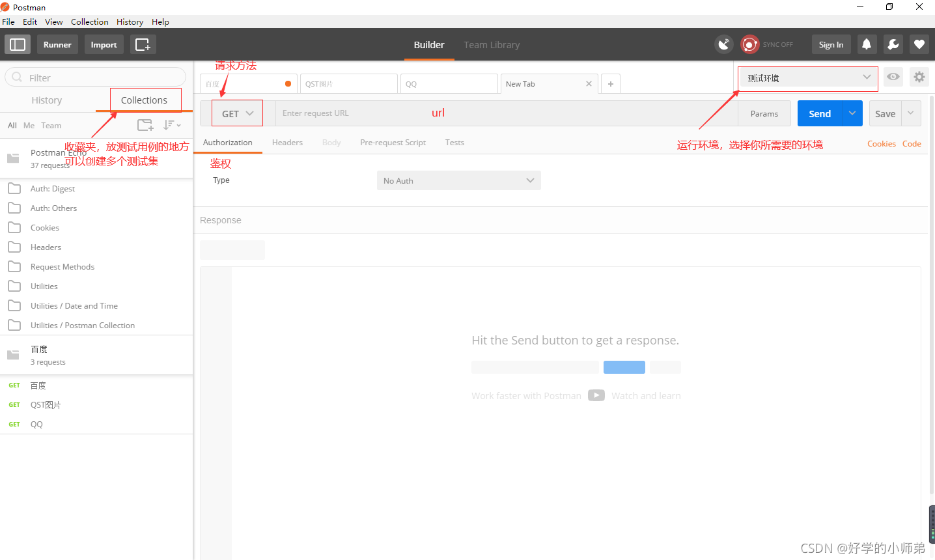Screen dimensions: 935x560
Task: Open manage environments gear icon
Action: click(x=919, y=77)
